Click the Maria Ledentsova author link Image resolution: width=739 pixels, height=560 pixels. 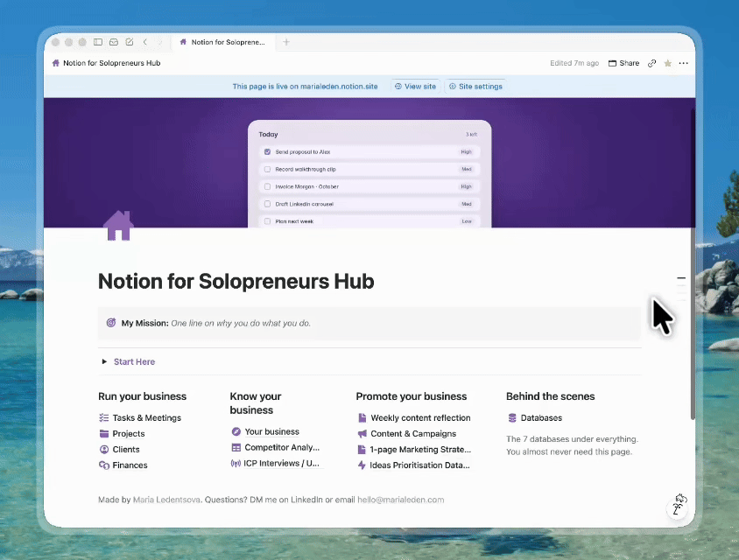pos(166,500)
